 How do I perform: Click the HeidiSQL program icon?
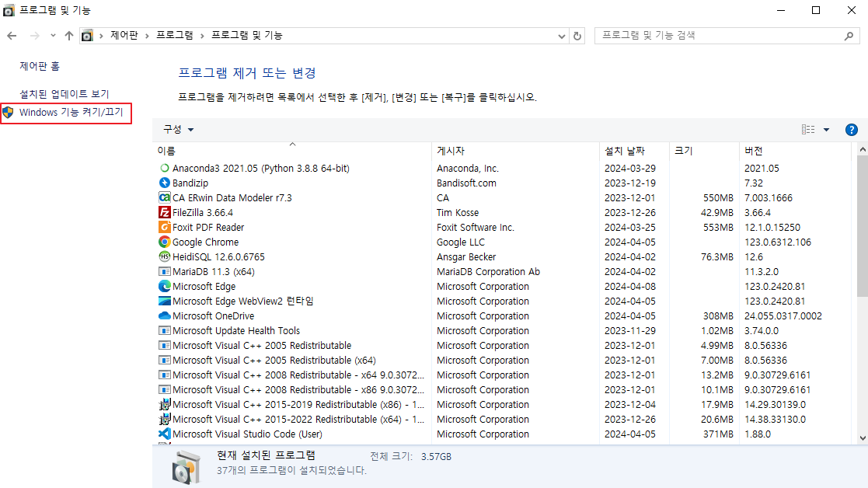[165, 256]
